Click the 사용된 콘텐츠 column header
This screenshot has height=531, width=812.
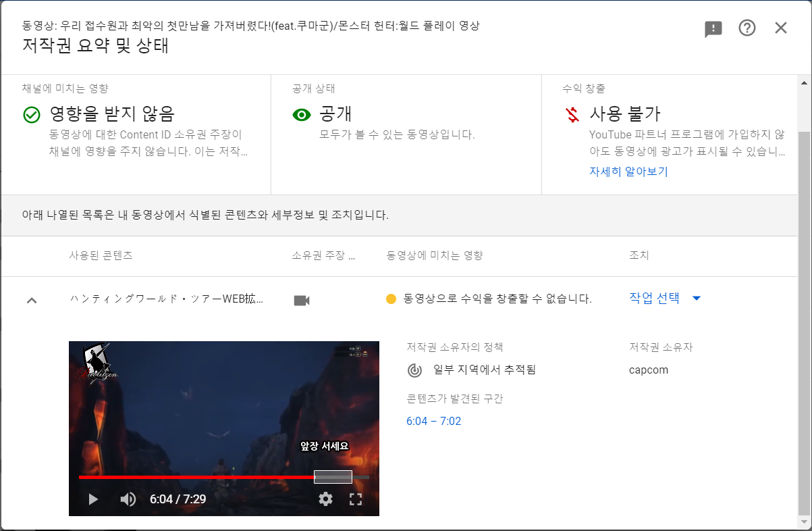coord(101,256)
